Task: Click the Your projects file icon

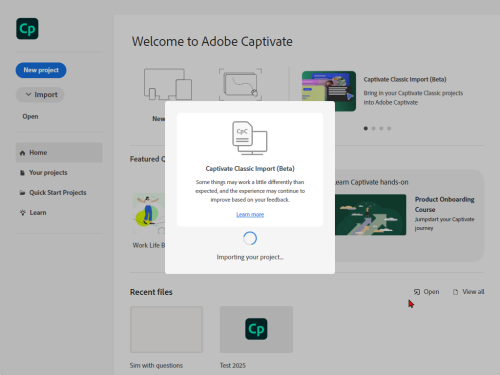Action: [x=22, y=173]
